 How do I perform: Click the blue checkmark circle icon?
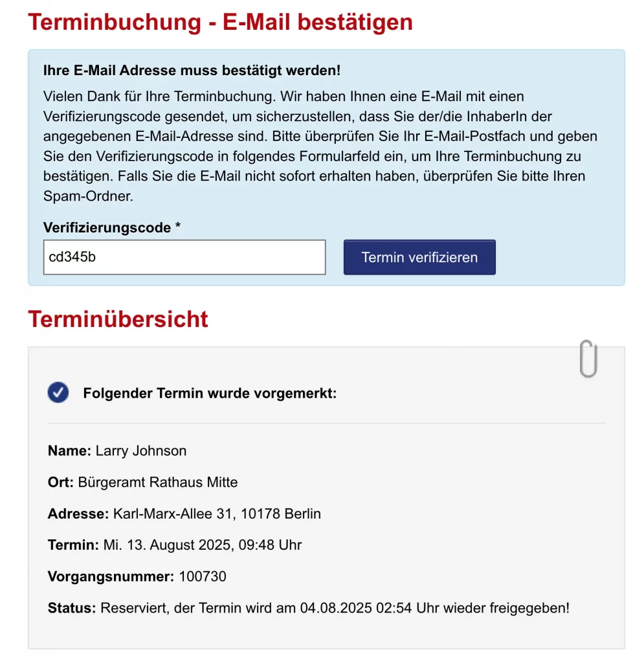(58, 392)
